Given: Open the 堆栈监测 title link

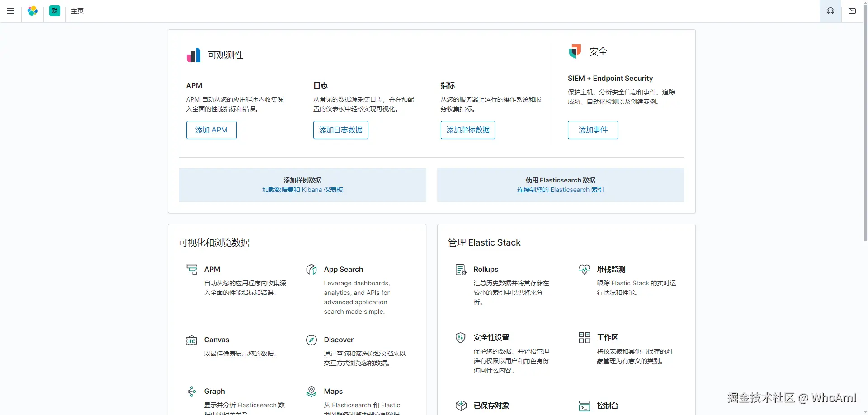Looking at the screenshot, I should click(x=611, y=270).
